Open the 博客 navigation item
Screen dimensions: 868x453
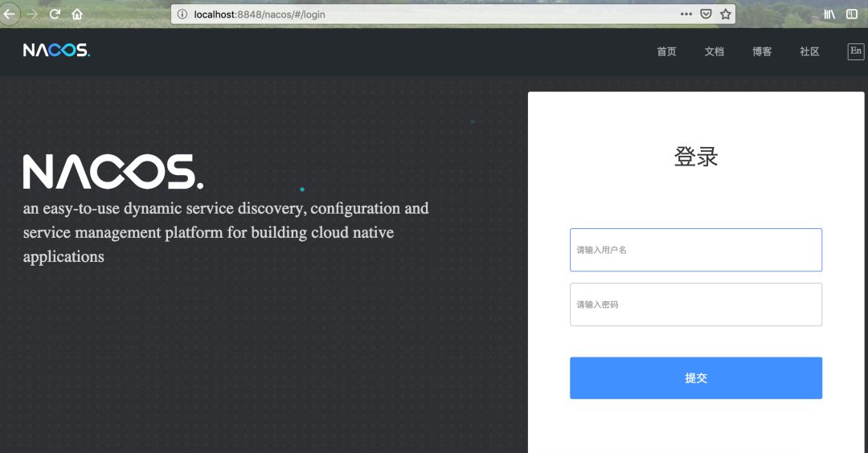coord(762,51)
